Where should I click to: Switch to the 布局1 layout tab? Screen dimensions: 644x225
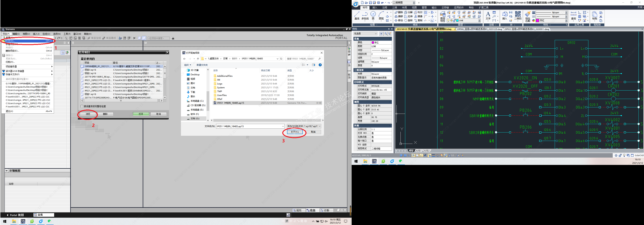tap(418, 151)
